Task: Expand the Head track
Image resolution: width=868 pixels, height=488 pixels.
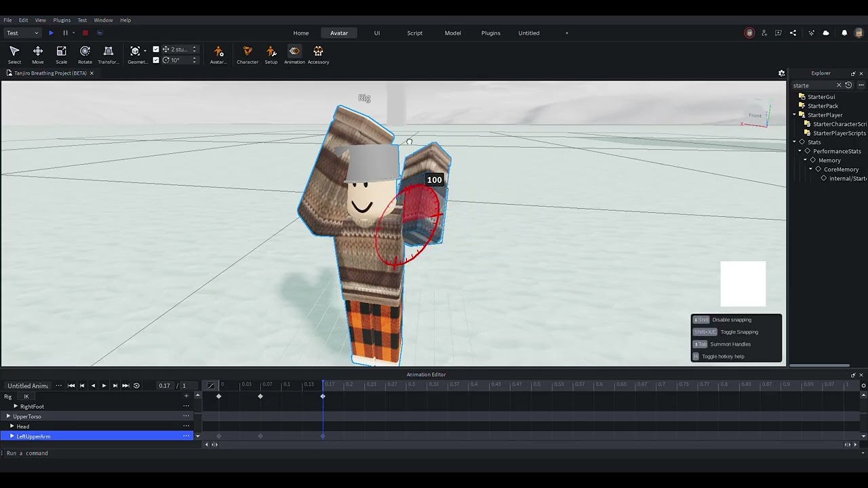Action: (x=12, y=426)
